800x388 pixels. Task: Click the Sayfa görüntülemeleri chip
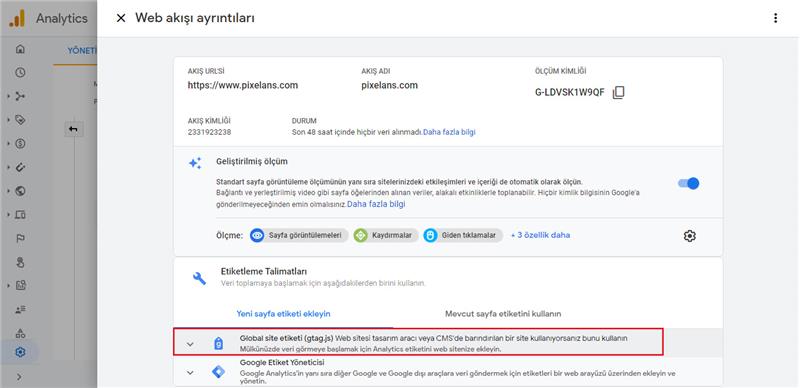[299, 235]
